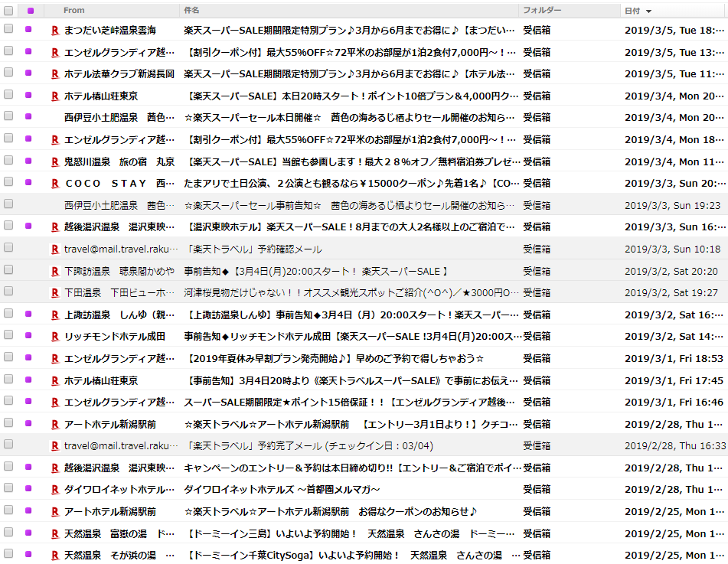
Task: Click the Rakuten icon beside 下田温泉 下田ビューホ
Action: click(x=55, y=293)
